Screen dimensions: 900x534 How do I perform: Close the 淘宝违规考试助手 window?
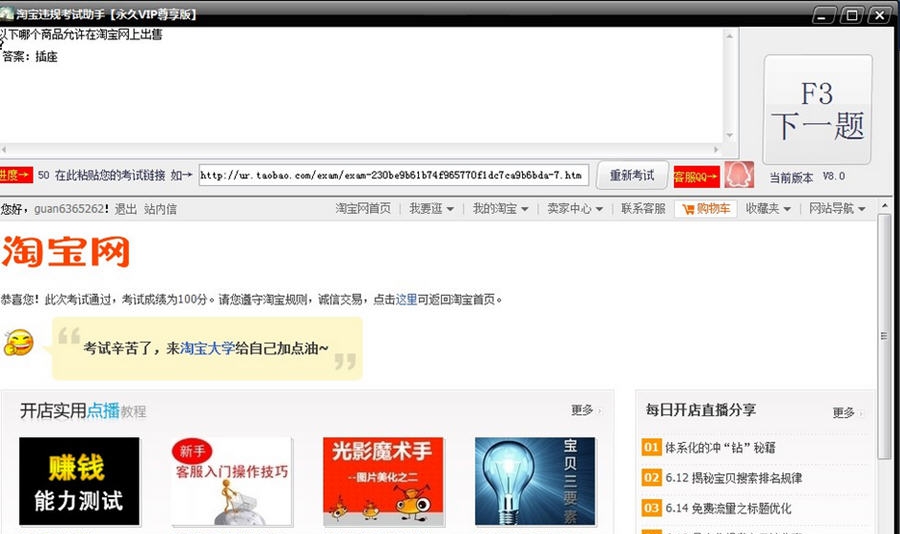click(x=879, y=16)
